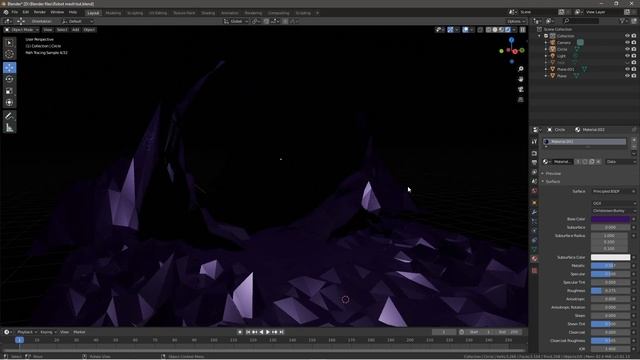The width and height of the screenshot is (640, 360).
Task: Click the viewport zoom magnifier icon
Action: [x=520, y=69]
